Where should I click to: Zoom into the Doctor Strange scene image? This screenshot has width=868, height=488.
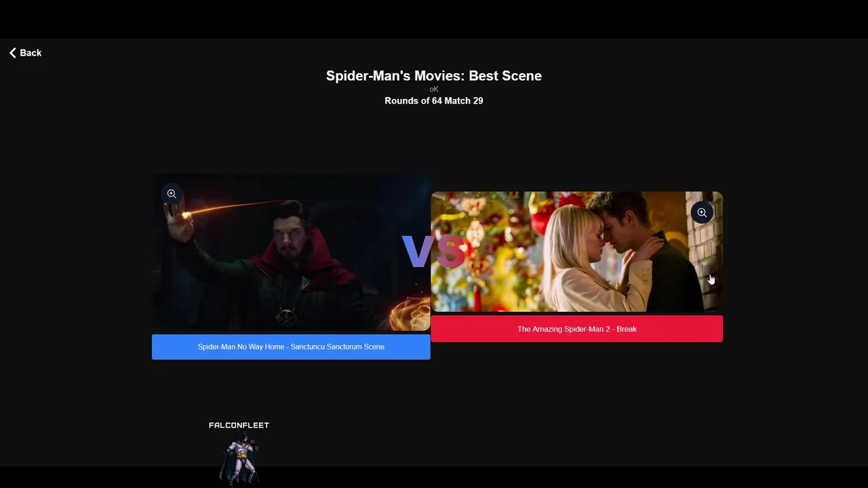tap(172, 194)
